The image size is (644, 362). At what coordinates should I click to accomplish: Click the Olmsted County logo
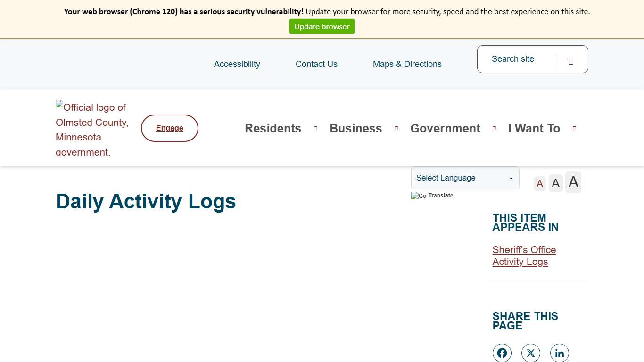click(91, 128)
